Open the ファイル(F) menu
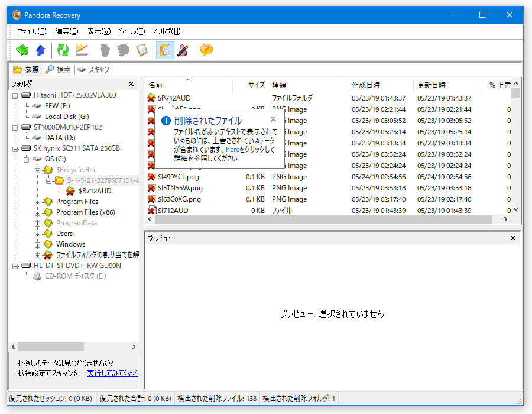 pos(31,31)
